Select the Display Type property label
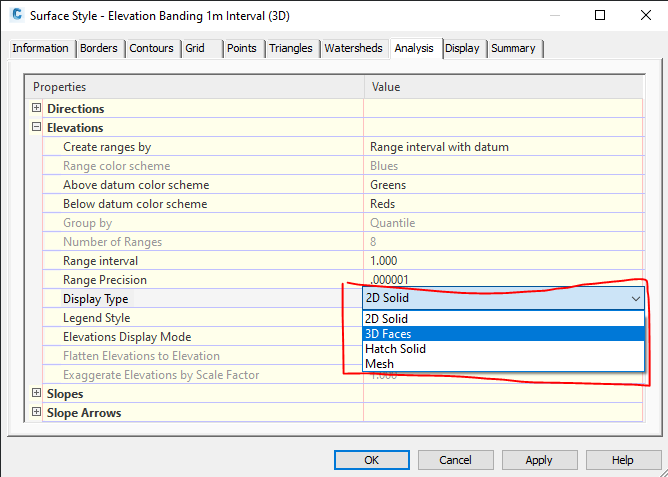The image size is (668, 477). (x=95, y=299)
